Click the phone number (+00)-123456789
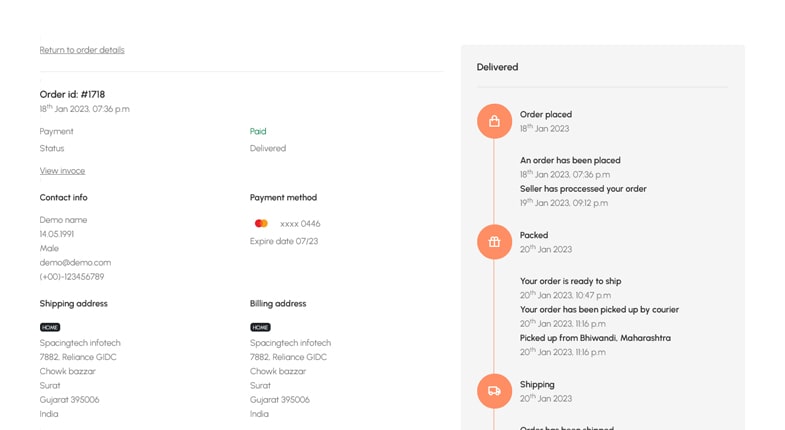The height and width of the screenshot is (430, 785). pos(71,277)
